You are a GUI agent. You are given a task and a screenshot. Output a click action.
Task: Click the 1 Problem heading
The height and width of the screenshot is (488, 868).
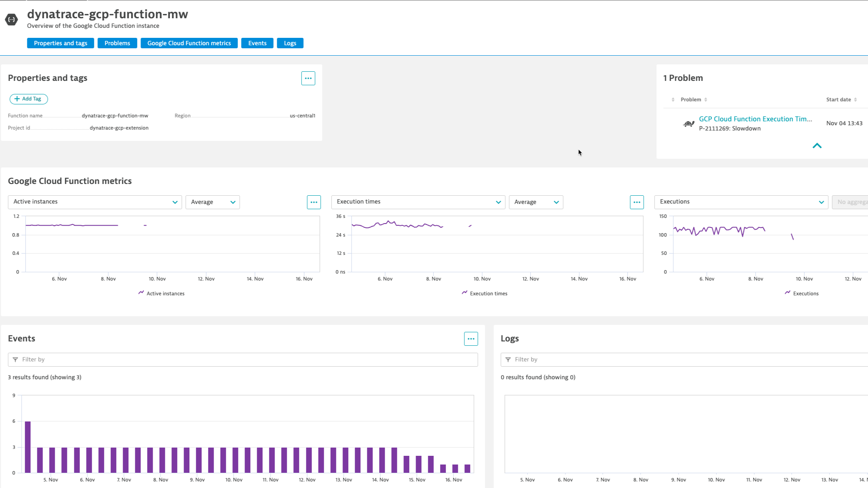pos(683,78)
